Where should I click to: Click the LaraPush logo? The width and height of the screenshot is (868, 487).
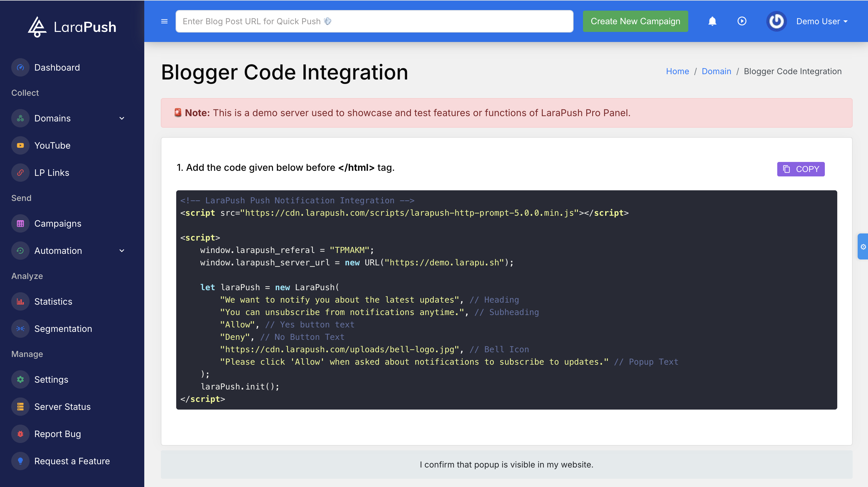(x=72, y=27)
